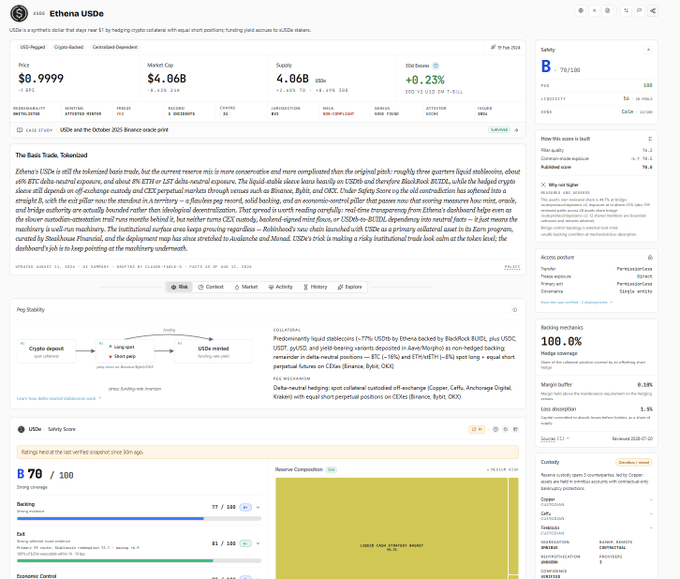Click the $0.9999 price value

point(41,79)
